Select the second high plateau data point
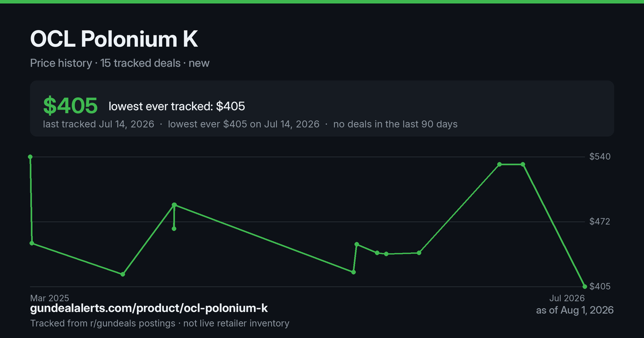The width and height of the screenshot is (644, 338). (x=523, y=164)
